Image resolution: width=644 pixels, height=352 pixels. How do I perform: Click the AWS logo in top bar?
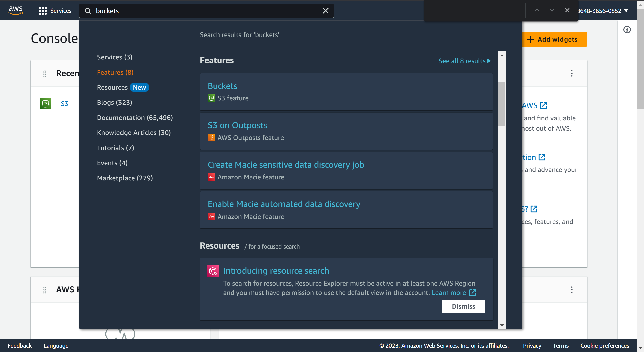[x=16, y=10]
